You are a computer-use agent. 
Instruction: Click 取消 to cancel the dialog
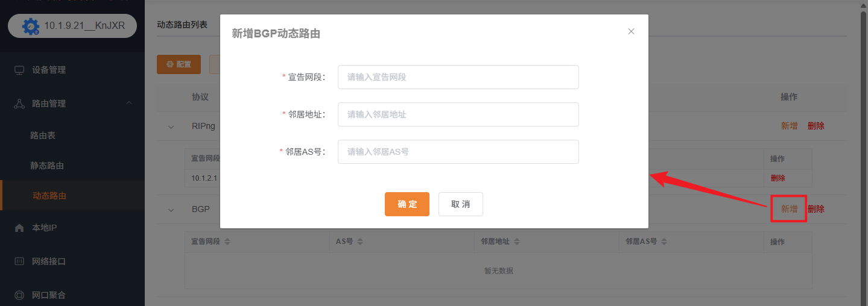460,204
